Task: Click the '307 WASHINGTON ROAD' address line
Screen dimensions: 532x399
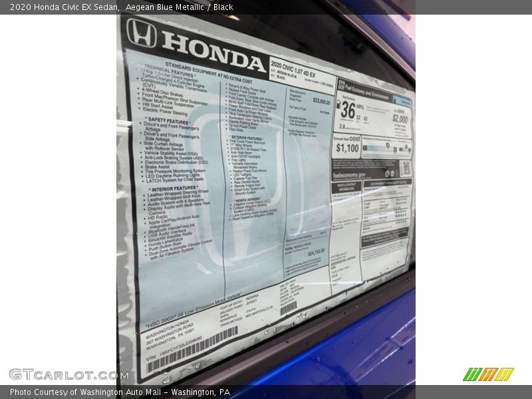Action: point(170,334)
